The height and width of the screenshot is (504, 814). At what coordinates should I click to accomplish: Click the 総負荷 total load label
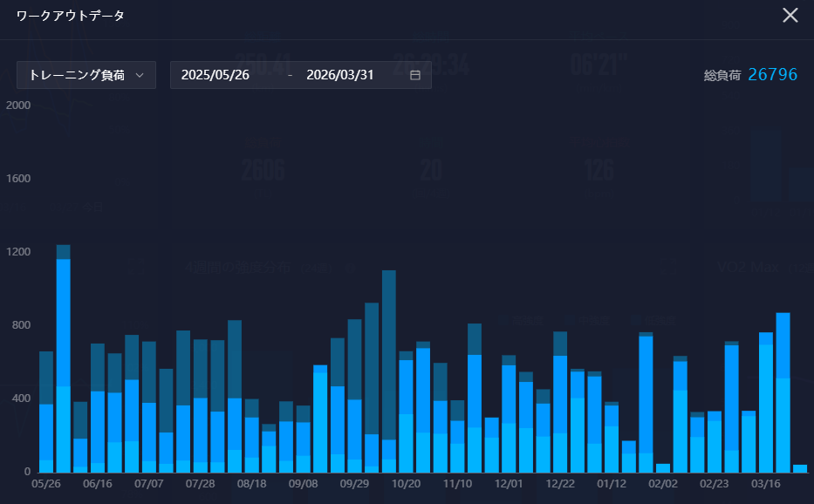click(x=722, y=76)
